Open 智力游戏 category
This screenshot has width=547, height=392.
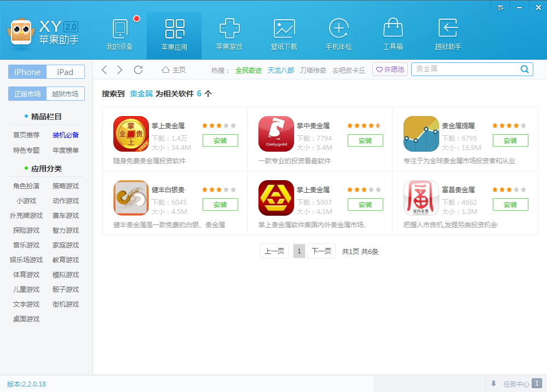click(x=66, y=230)
